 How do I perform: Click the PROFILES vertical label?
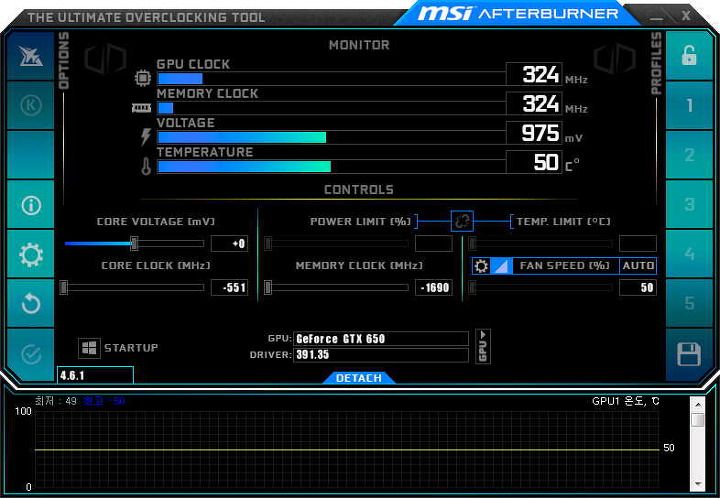(x=657, y=63)
